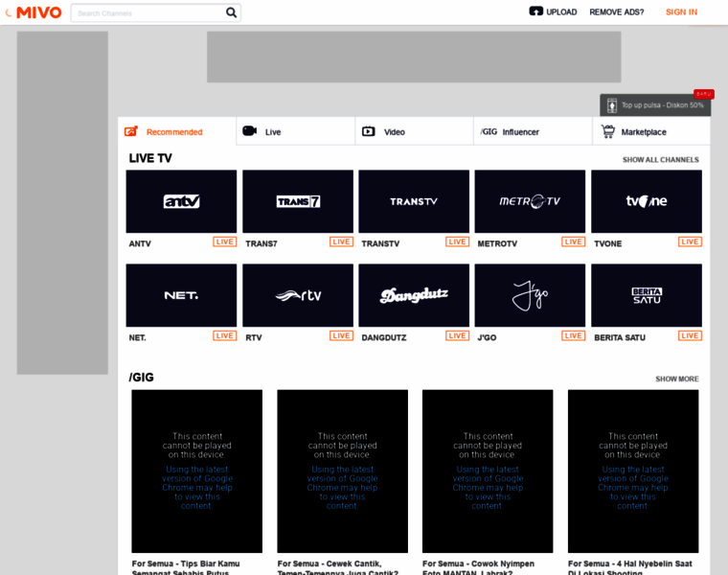Image resolution: width=728 pixels, height=575 pixels.
Task: Click the LIVE badge next to METROTV
Action: (x=574, y=242)
